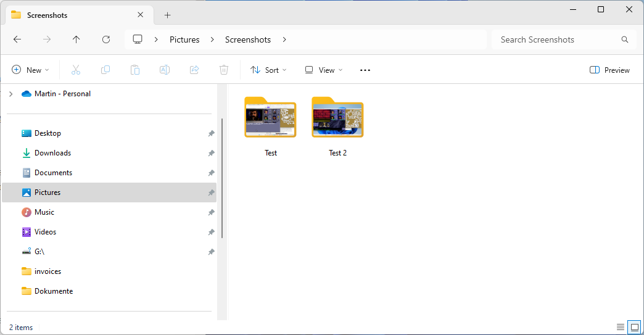Click Pictures in the address bar breadcrumb
The image size is (644, 335).
click(184, 39)
